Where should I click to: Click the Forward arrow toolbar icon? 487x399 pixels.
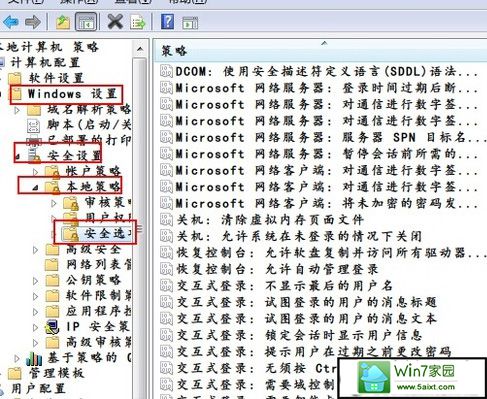coord(33,22)
